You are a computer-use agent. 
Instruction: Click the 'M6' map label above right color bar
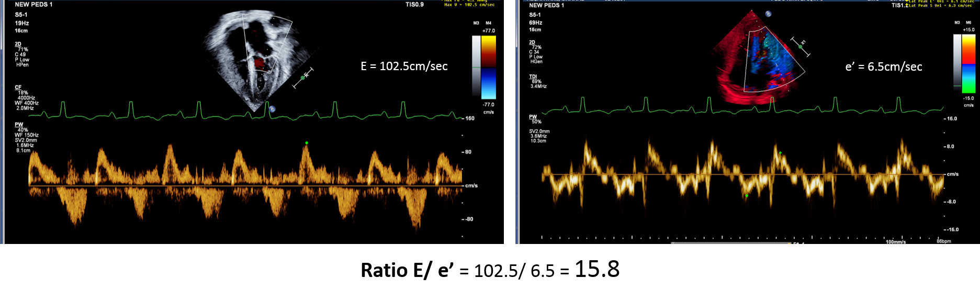968,23
